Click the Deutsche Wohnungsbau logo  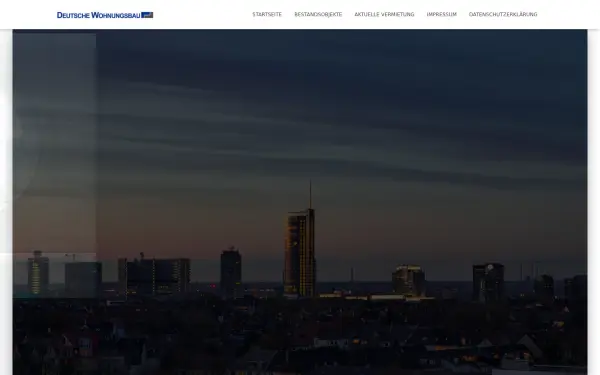point(105,15)
